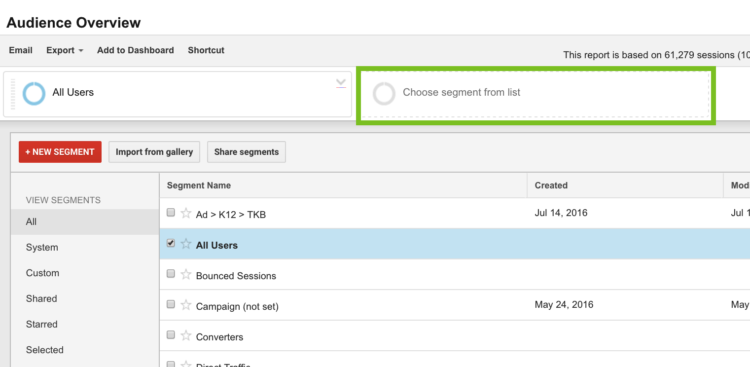750x367 pixels.
Task: Star the All Users segment
Action: point(186,244)
